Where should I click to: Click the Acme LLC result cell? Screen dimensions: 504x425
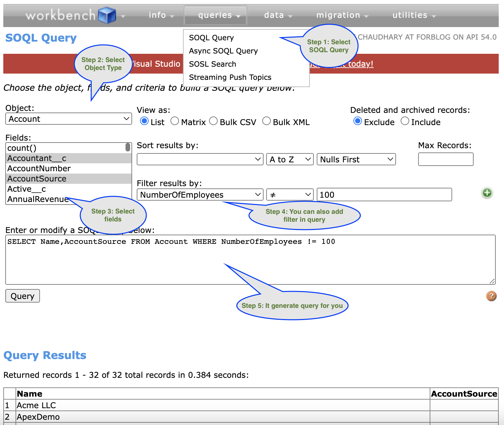pos(223,405)
